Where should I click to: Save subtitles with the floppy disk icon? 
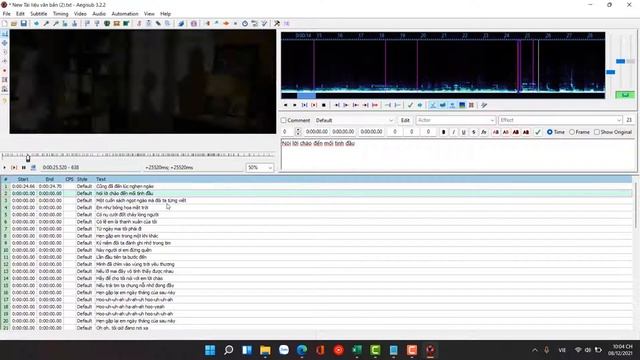[x=24, y=24]
